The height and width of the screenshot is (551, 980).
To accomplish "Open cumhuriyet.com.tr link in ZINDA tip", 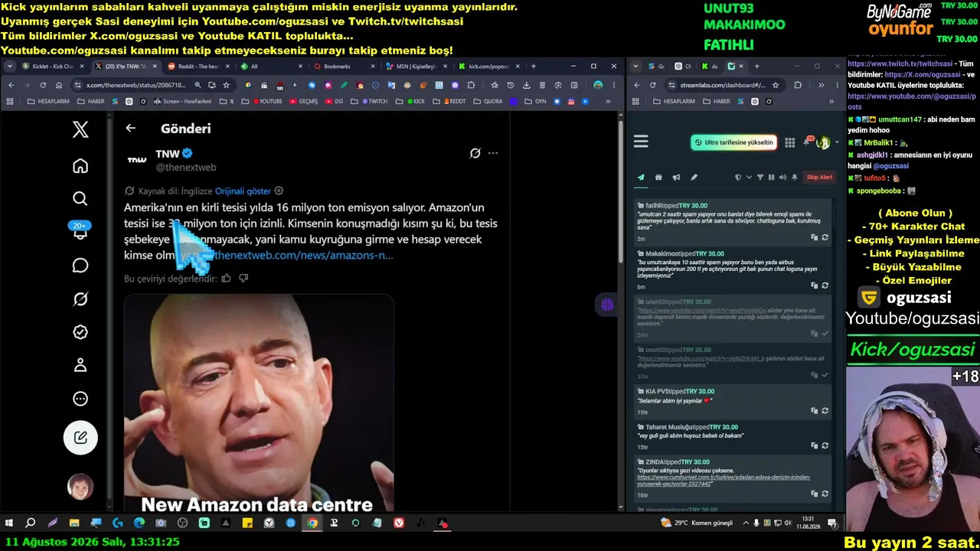I will click(724, 481).
